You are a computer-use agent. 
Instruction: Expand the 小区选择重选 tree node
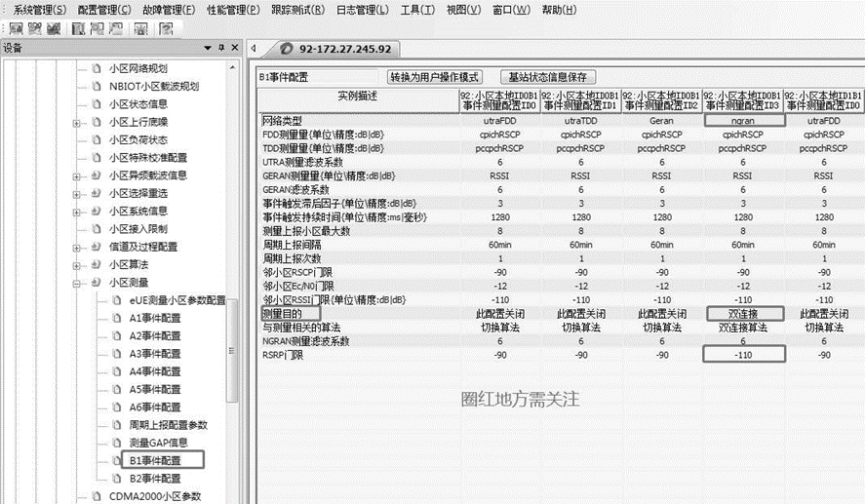77,194
